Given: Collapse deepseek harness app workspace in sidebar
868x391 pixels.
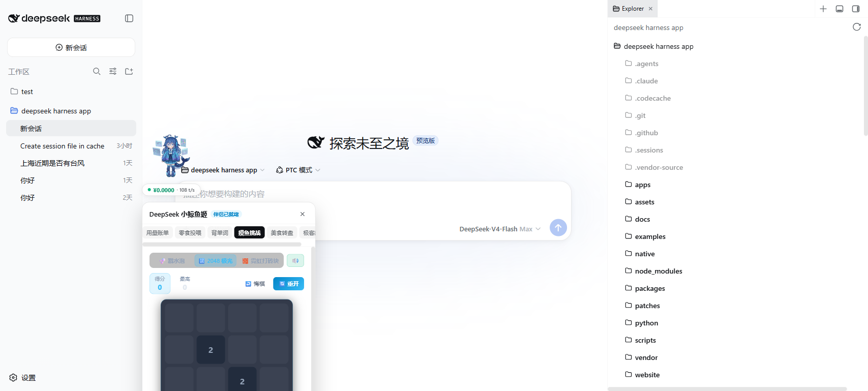Looking at the screenshot, I should (71, 111).
